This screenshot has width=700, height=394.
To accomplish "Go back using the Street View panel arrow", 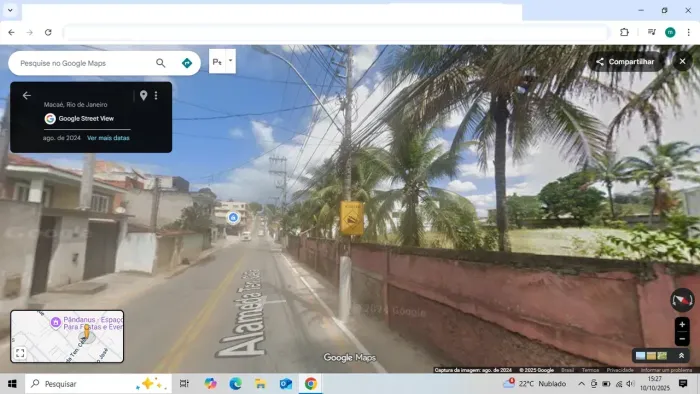I will coord(27,95).
